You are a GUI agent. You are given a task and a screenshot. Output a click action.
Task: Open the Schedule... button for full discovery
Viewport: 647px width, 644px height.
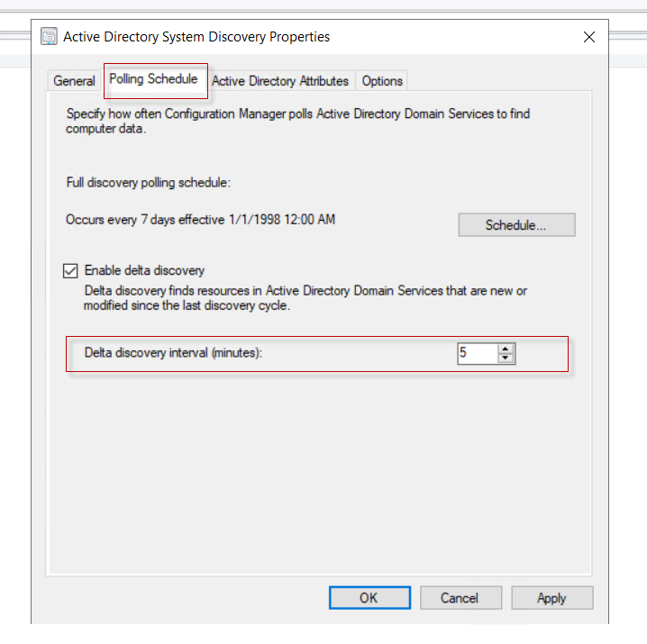click(x=516, y=225)
